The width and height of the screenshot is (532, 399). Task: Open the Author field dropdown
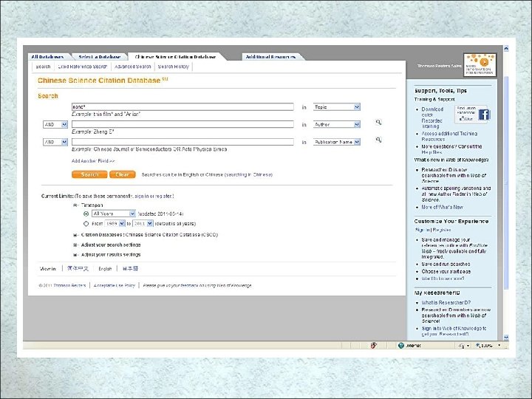tap(337, 125)
